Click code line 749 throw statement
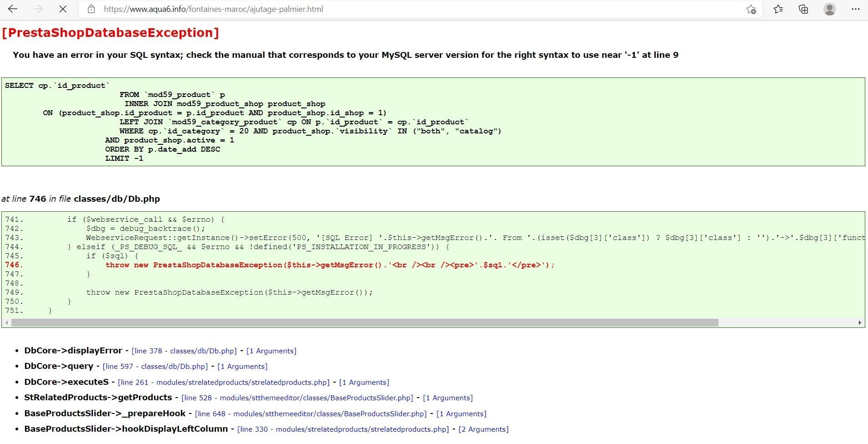This screenshot has width=868, height=444. [229, 292]
